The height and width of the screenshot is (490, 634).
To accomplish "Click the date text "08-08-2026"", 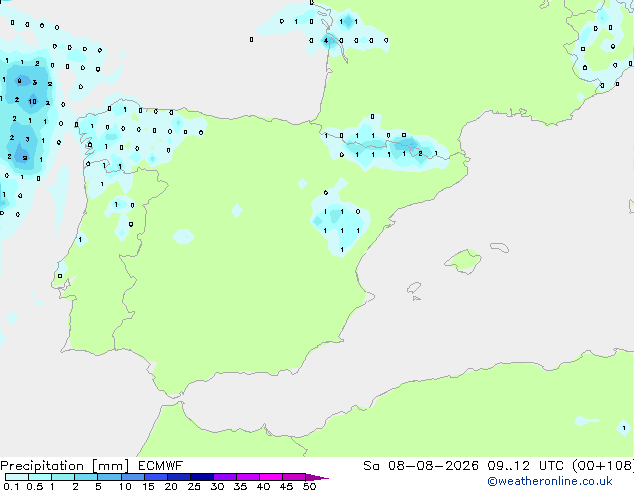I will tap(433, 466).
